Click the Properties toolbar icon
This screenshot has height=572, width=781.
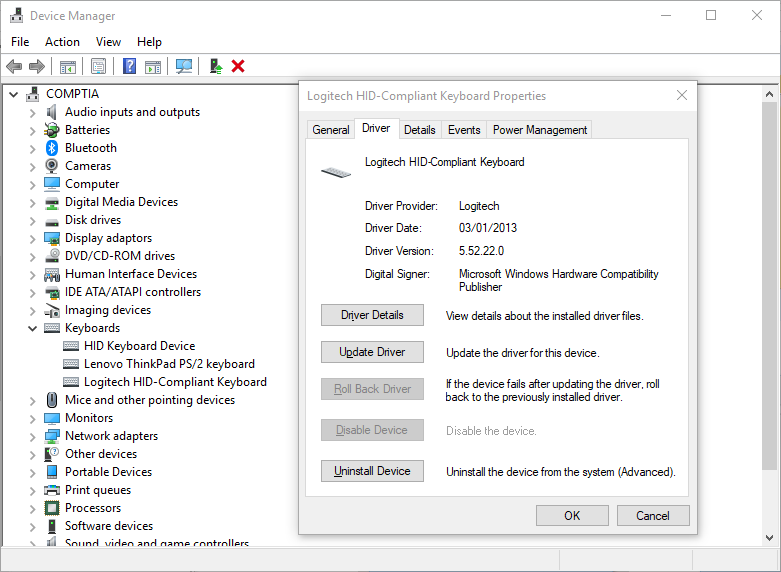coord(99,66)
